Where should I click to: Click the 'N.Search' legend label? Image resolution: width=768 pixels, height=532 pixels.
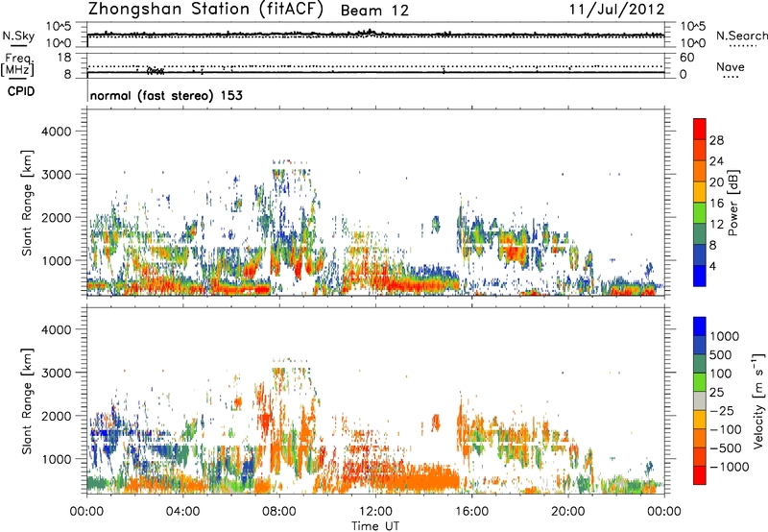[741, 36]
